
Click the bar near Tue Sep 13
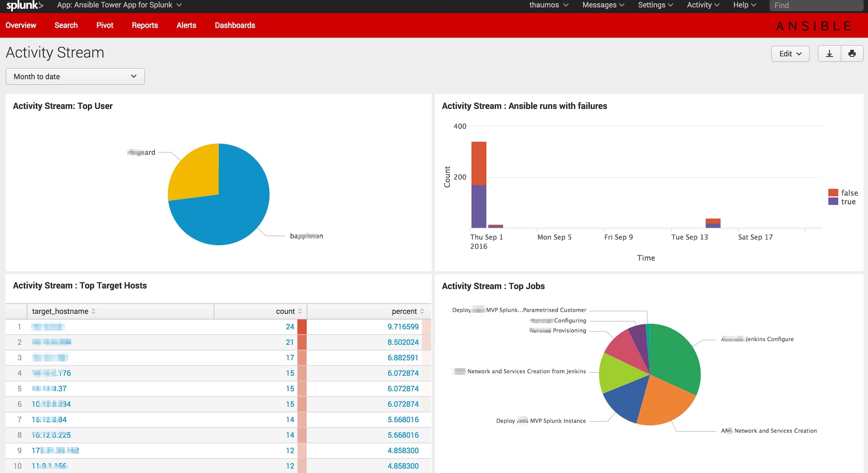click(713, 223)
